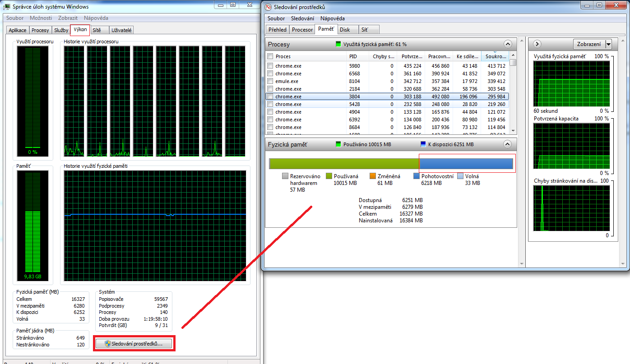Screen dimensions: 630x364
Task: Click the green Používaná legend swatch
Action: pos(329,176)
